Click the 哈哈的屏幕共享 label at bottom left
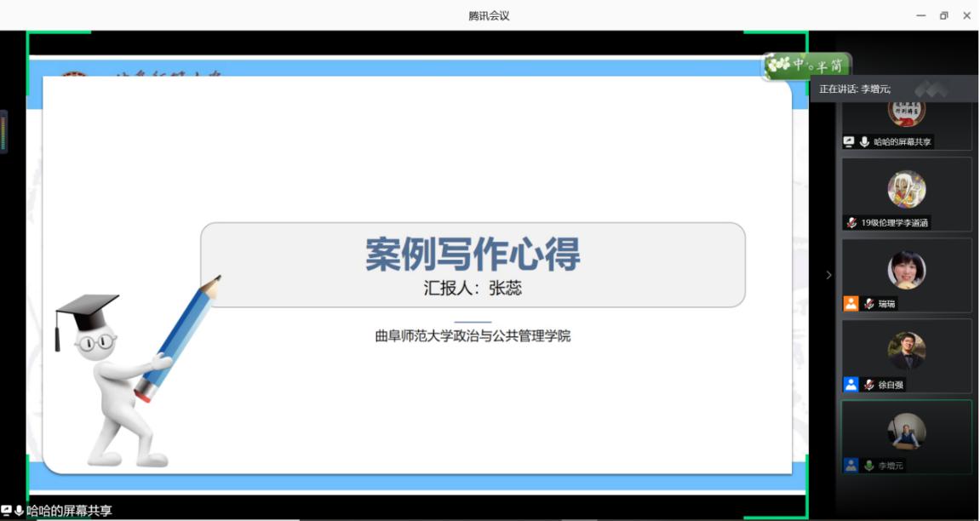The height and width of the screenshot is (521, 980). coord(69,511)
